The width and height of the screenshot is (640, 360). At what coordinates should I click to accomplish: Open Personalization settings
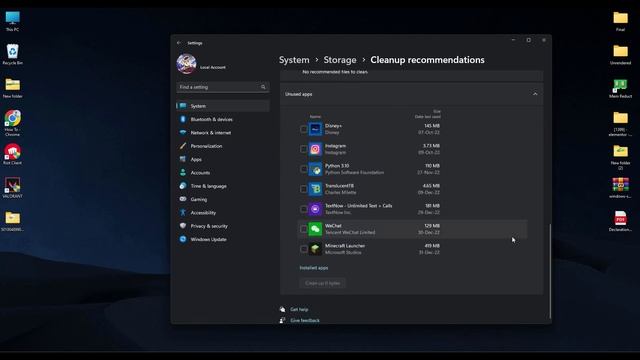point(223,146)
